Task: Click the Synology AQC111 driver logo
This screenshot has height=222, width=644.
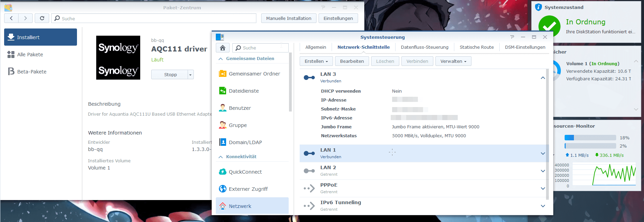Action: 118,58
